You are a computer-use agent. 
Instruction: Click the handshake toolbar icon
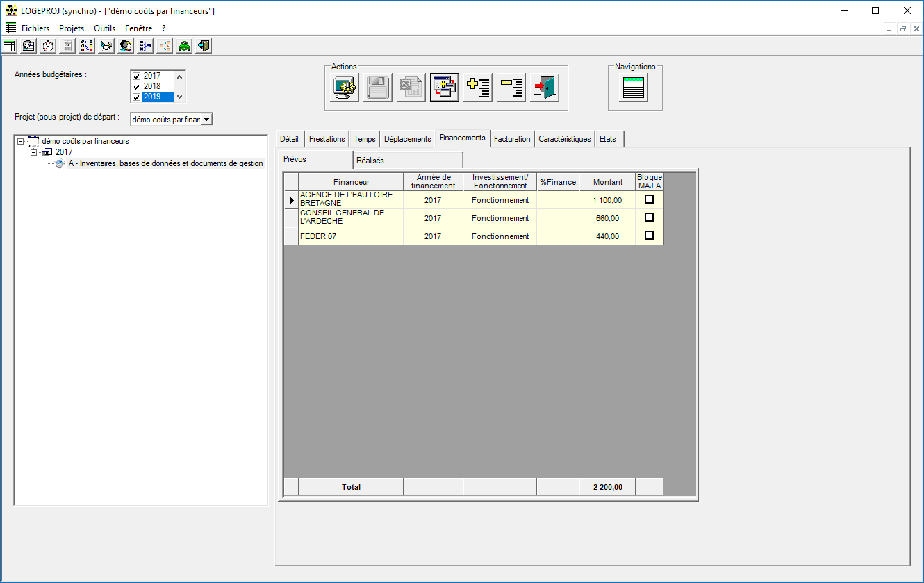pos(106,46)
